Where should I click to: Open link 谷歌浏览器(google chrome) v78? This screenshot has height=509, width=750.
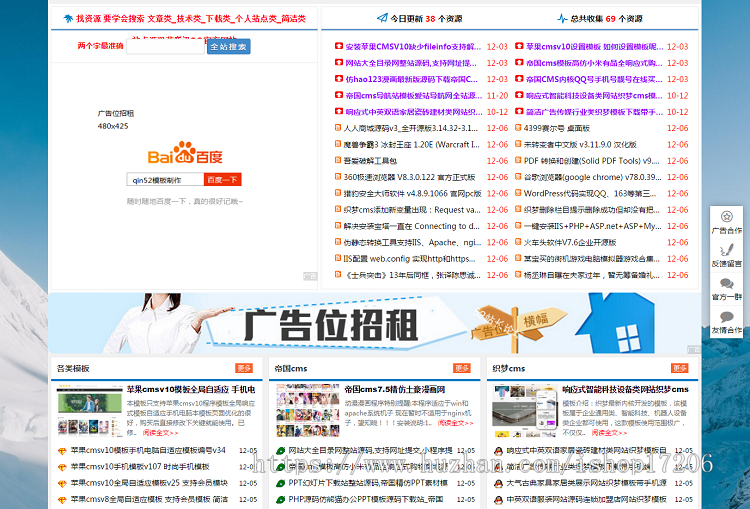(x=593, y=177)
